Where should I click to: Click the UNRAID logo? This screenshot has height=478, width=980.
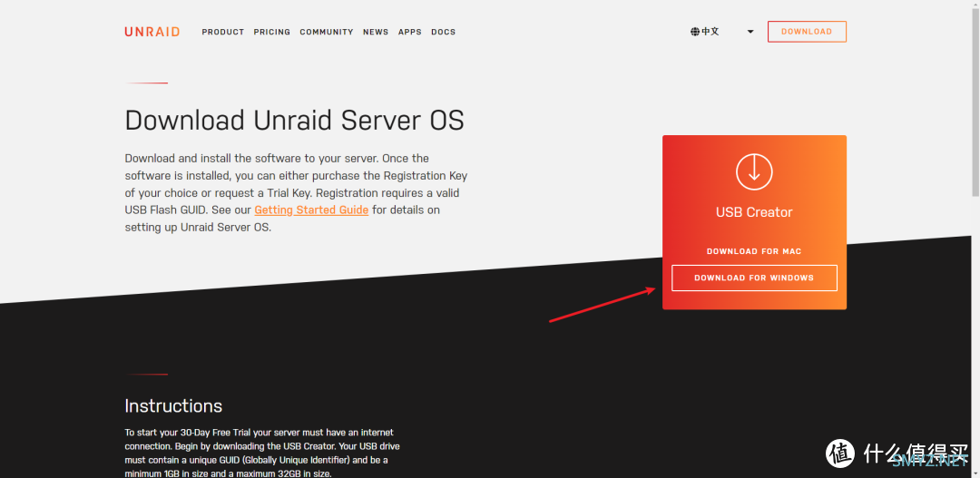152,32
